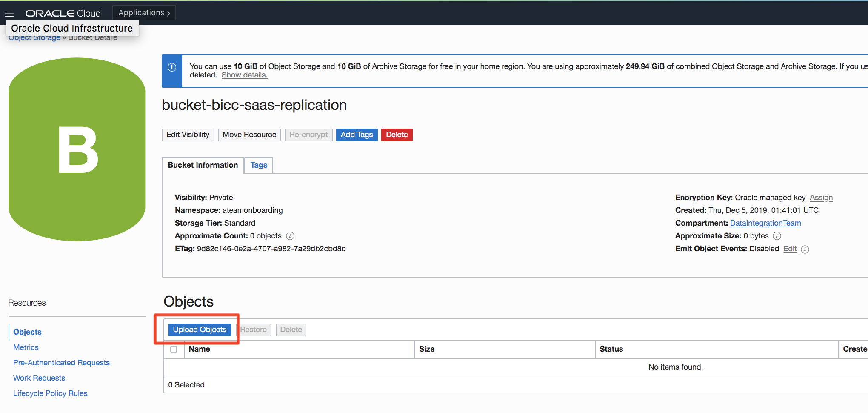Click the Show details link
This screenshot has height=413, width=868.
tap(244, 75)
